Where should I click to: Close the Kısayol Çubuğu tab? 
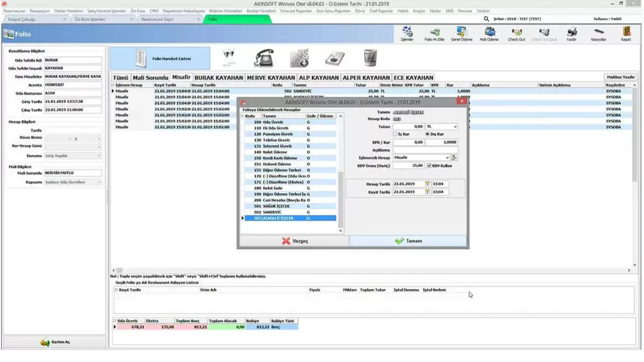pos(64,19)
